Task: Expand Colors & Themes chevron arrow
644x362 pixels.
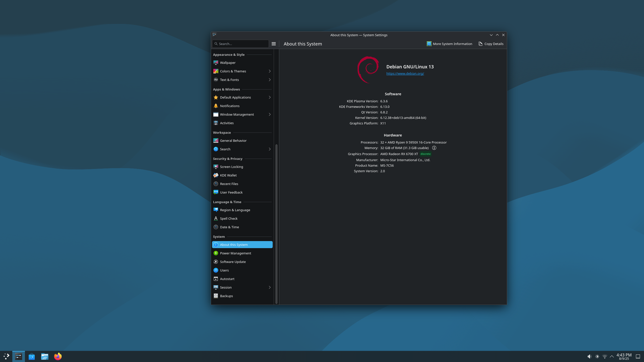Action: 270,71
